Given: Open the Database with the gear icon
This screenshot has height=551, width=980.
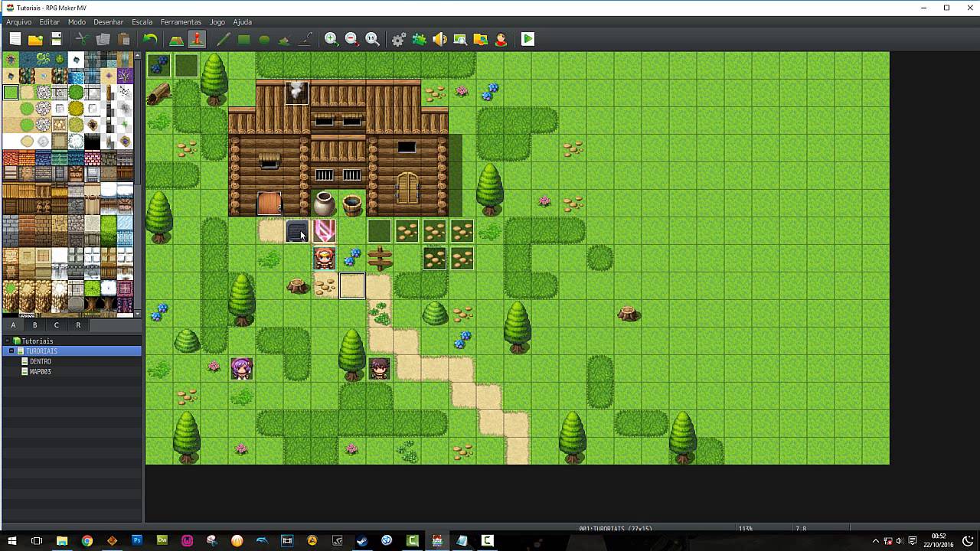Looking at the screenshot, I should 399,39.
